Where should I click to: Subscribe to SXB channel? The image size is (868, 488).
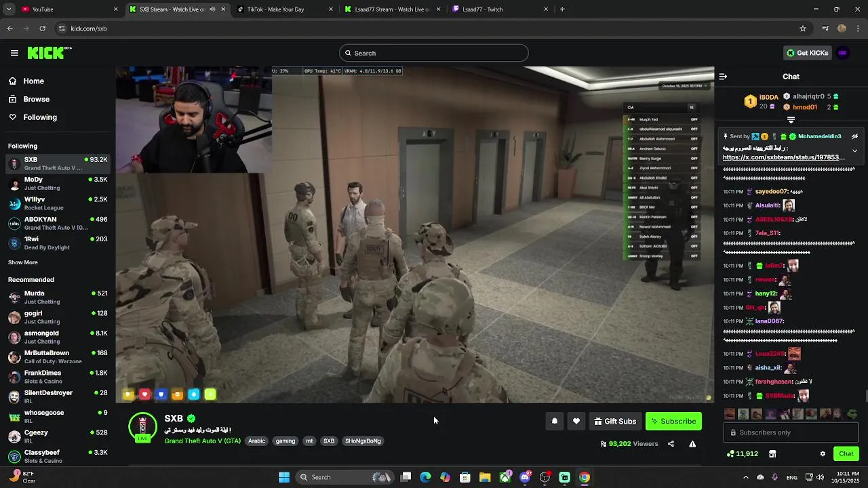tap(673, 421)
